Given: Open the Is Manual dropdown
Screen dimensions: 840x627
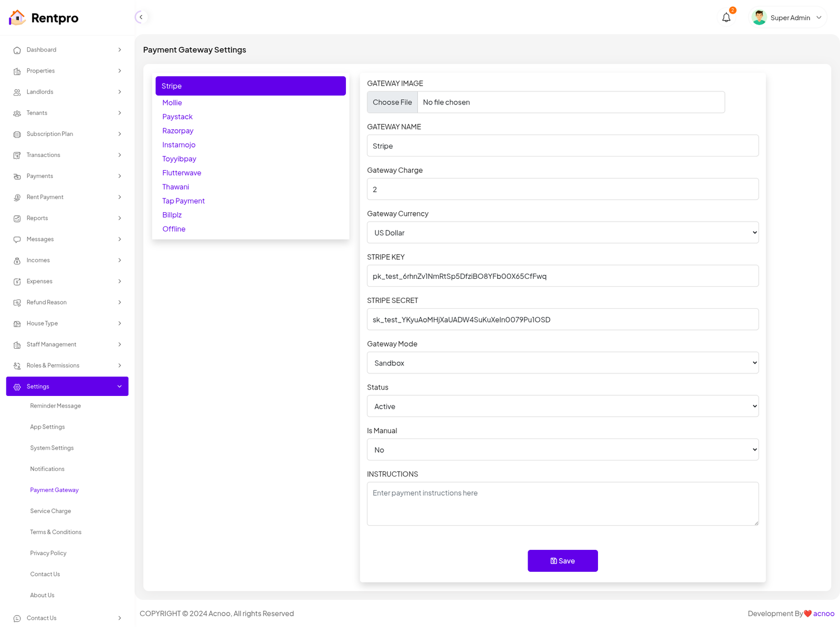Looking at the screenshot, I should [562, 450].
